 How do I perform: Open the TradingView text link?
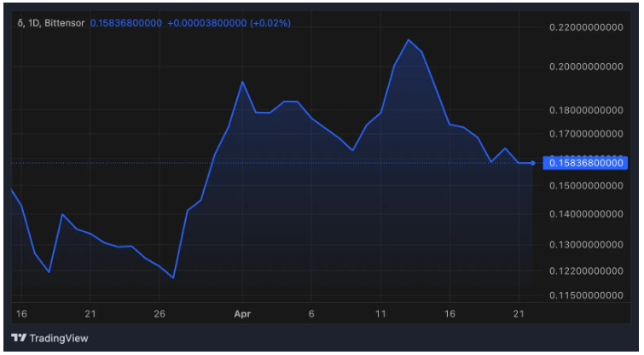pyautogui.click(x=58, y=338)
